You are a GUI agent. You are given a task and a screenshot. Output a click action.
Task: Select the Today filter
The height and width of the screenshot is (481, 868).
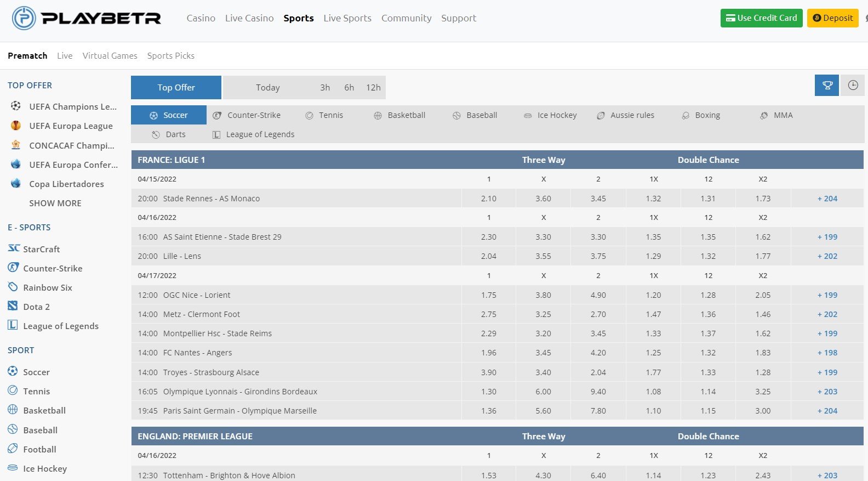[268, 87]
